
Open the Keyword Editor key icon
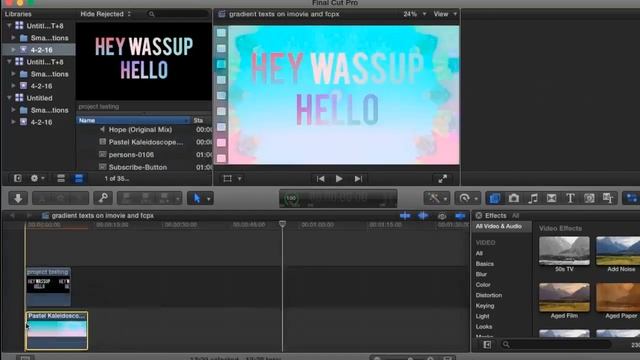pos(103,198)
